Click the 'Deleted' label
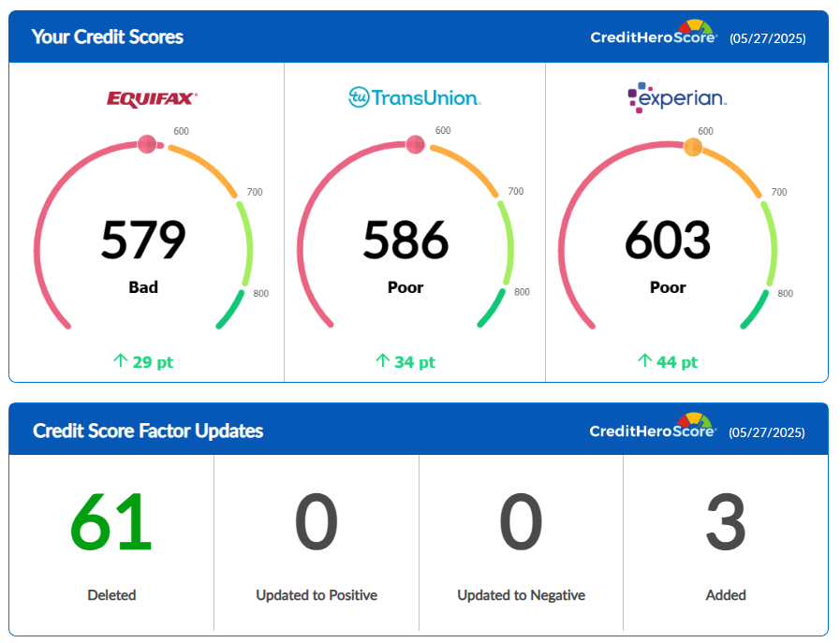The height and width of the screenshot is (643, 840). point(111,595)
